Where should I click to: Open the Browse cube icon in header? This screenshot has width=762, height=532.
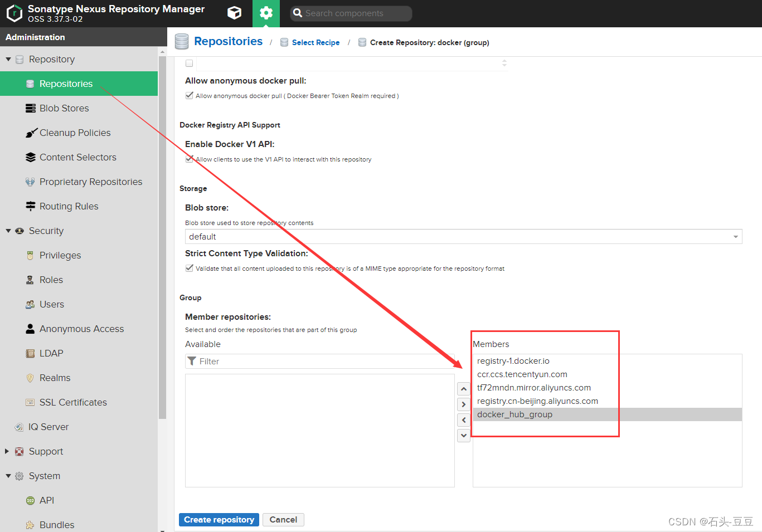coord(235,13)
